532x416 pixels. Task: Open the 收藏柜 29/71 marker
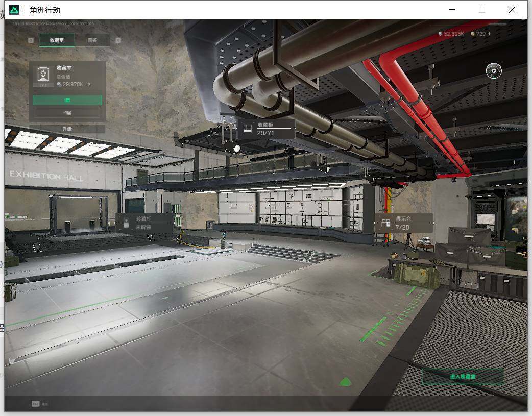267,129
